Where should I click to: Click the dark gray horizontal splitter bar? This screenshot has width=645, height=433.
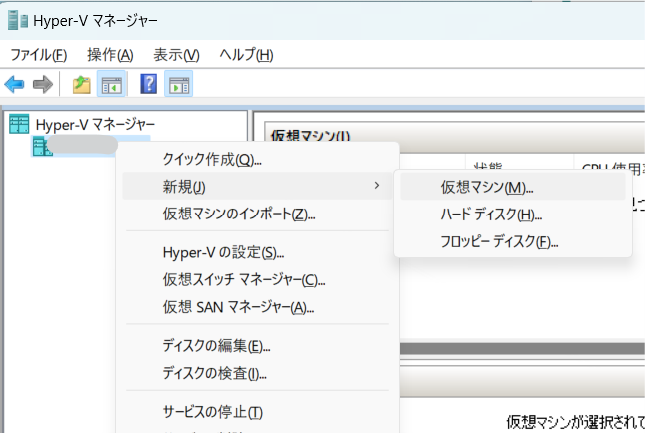pos(522,348)
